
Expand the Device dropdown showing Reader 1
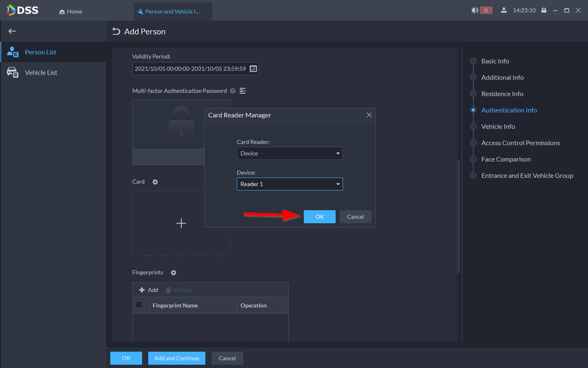point(289,184)
